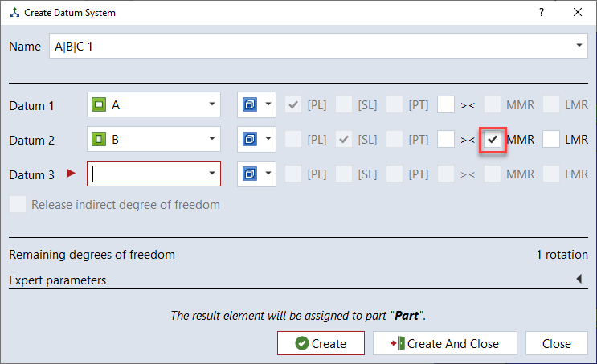597x364 pixels.
Task: Click the Close button at bottom
Action: [556, 343]
